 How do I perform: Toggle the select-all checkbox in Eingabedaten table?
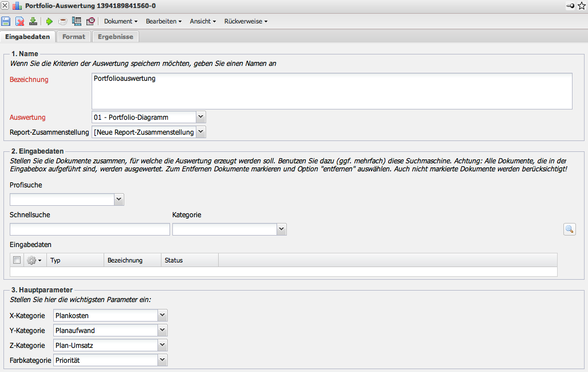coord(17,260)
